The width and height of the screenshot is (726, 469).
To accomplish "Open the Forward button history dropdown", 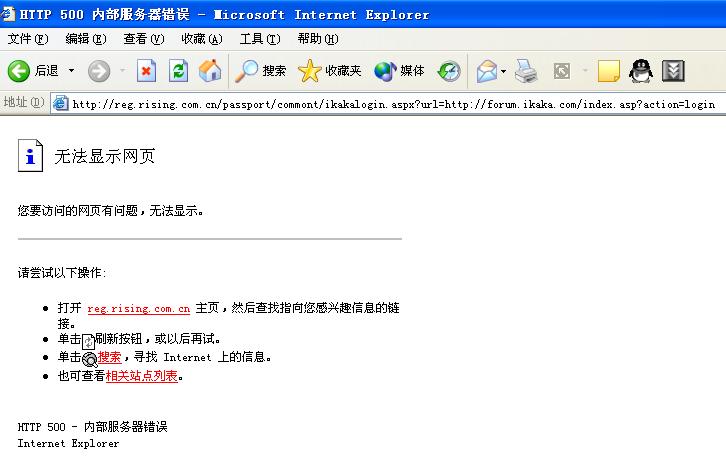I will pos(123,71).
